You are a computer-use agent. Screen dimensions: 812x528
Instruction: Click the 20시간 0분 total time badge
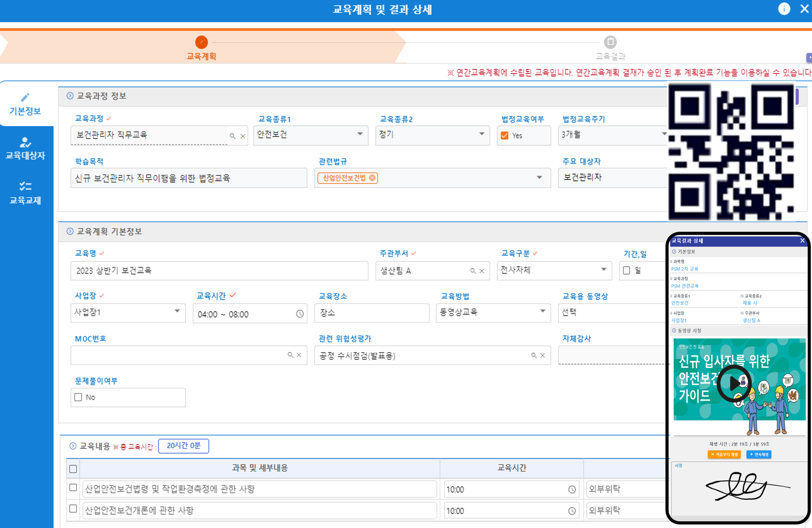183,446
